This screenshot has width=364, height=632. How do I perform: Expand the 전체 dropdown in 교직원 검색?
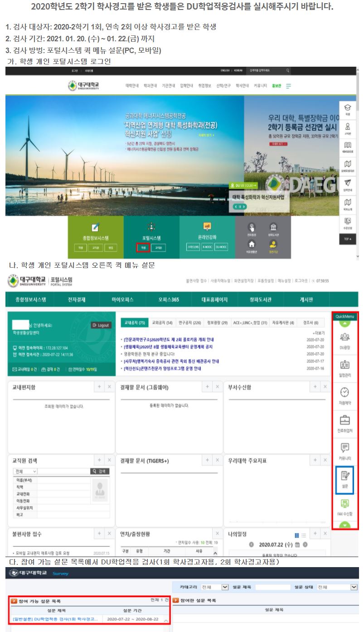tap(34, 471)
